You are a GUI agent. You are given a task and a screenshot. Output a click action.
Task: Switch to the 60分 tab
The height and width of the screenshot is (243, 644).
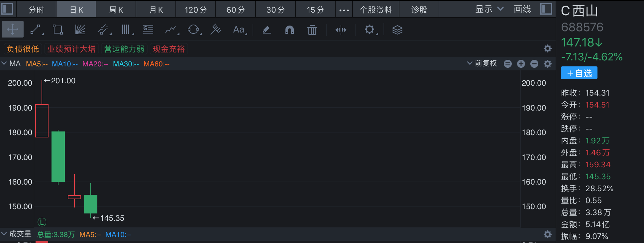coord(236,10)
